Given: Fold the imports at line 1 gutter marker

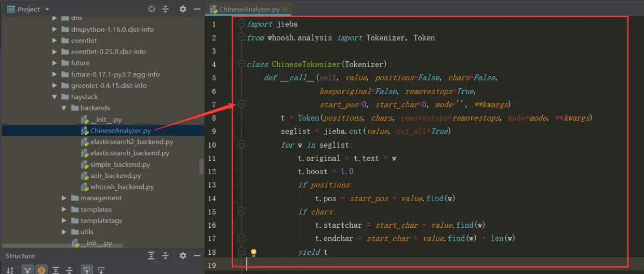Looking at the screenshot, I should [241, 24].
